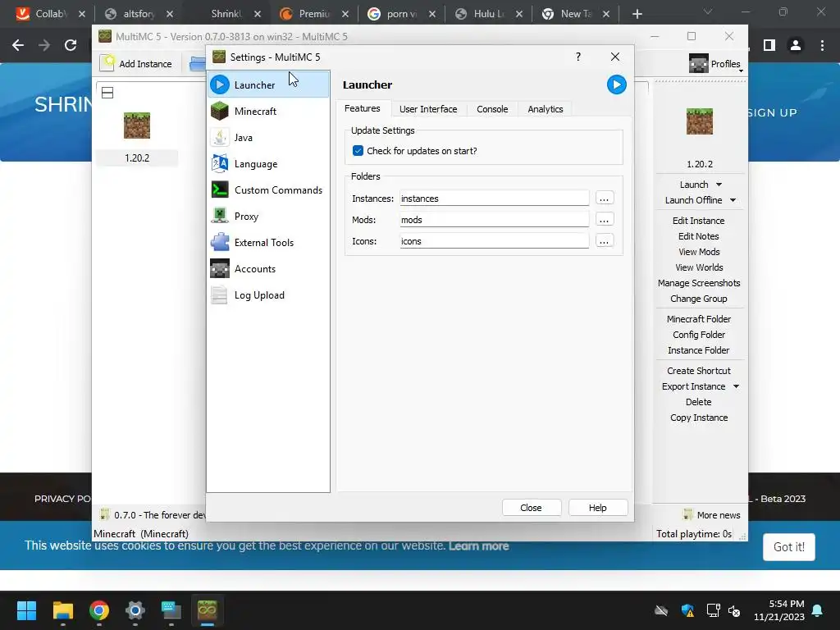840x630 pixels.
Task: Open Chrome profile avatar icon
Action: point(796,46)
